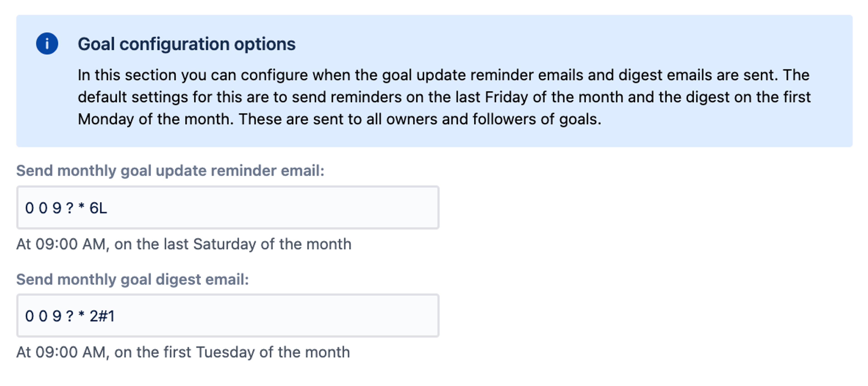Click the blue info icon
The height and width of the screenshot is (386, 868).
click(x=47, y=44)
